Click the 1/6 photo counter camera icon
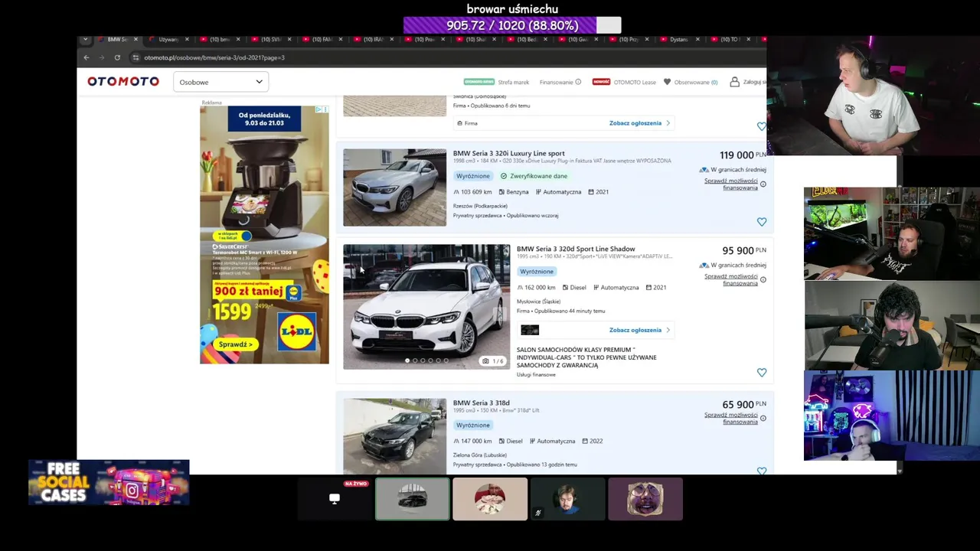980x551 pixels. tap(485, 361)
